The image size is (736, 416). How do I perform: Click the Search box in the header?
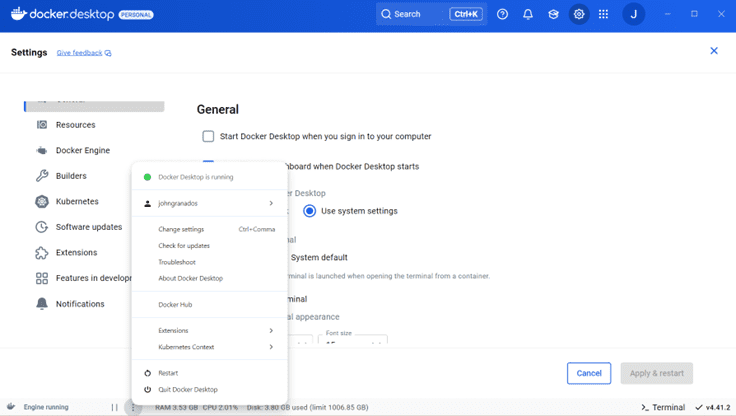pos(431,14)
